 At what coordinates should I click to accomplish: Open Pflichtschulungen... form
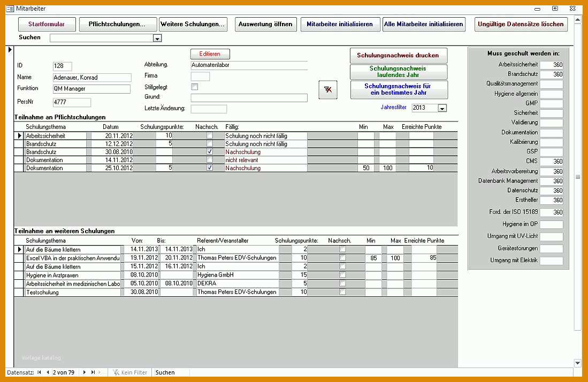(x=118, y=24)
